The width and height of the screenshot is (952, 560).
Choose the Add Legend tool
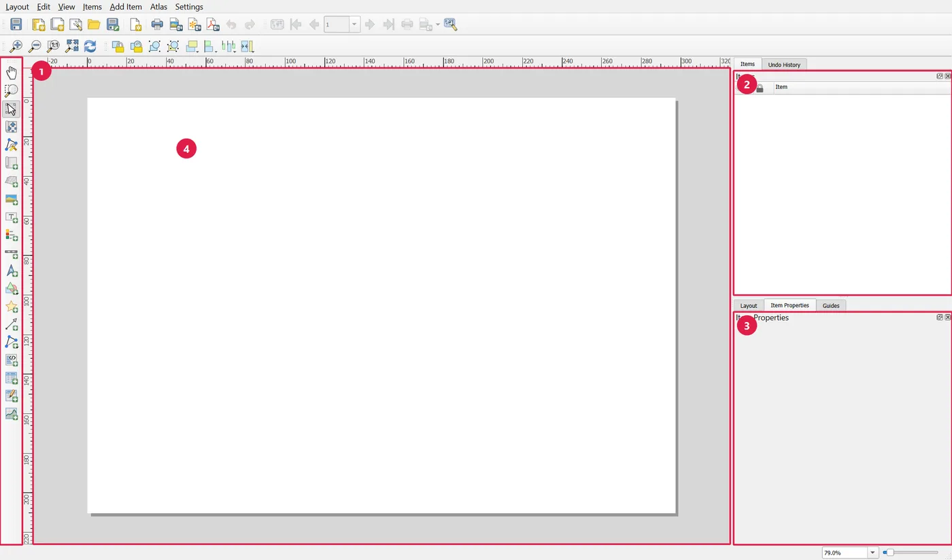point(12,235)
